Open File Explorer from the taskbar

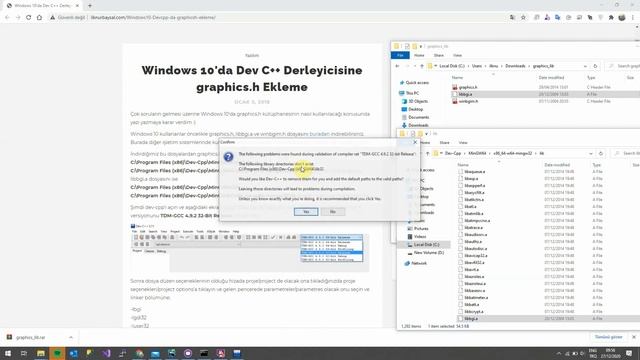tap(41, 353)
